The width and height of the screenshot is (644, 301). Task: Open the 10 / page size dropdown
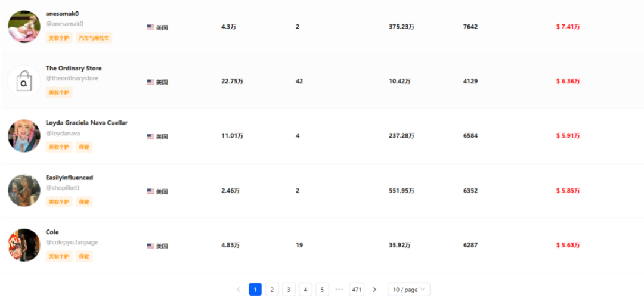click(409, 290)
